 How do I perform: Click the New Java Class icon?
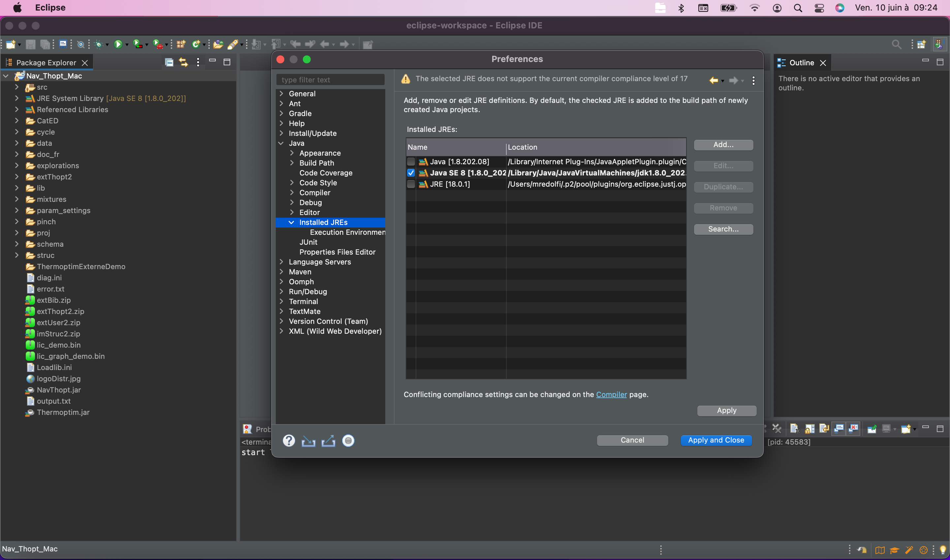(x=196, y=45)
